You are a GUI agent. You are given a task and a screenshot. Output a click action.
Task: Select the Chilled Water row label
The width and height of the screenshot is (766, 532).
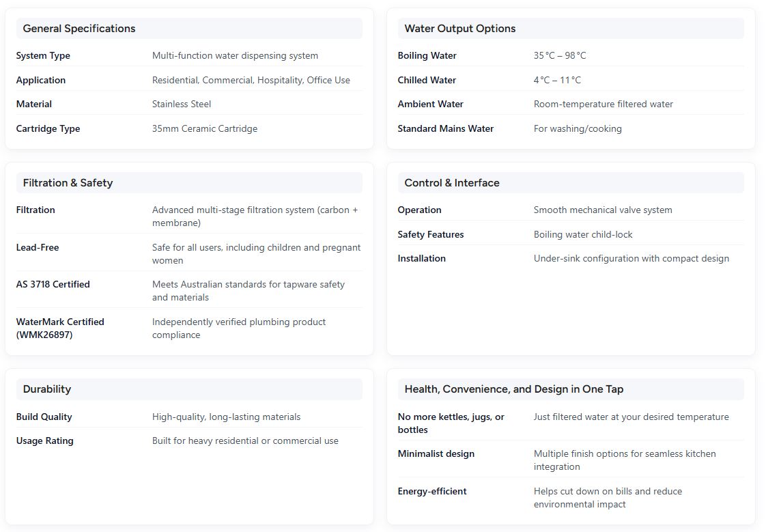pyautogui.click(x=427, y=81)
